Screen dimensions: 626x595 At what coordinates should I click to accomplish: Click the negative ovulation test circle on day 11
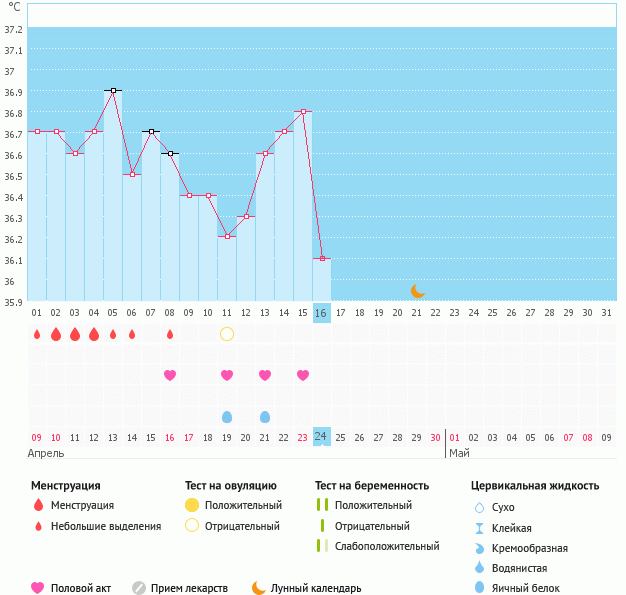227,334
